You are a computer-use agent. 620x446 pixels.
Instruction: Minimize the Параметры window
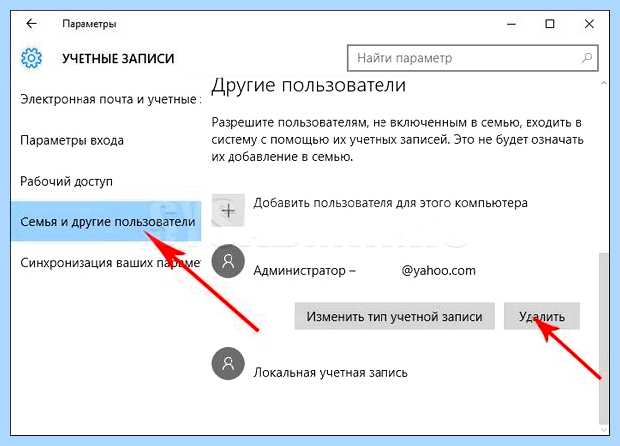(511, 24)
